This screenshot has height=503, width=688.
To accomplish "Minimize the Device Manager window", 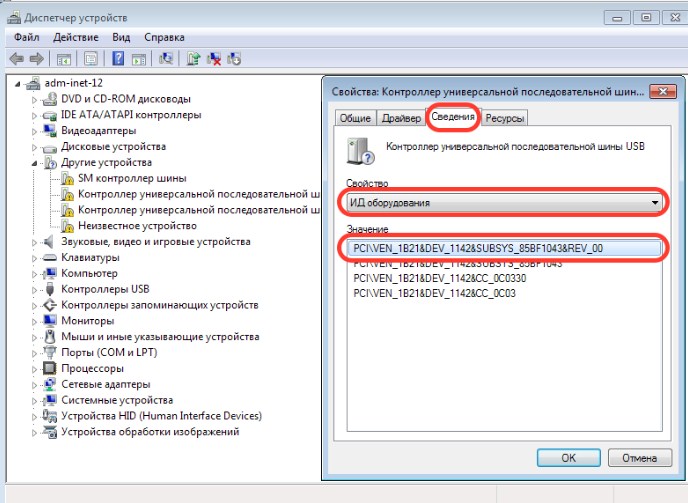I will (617, 18).
